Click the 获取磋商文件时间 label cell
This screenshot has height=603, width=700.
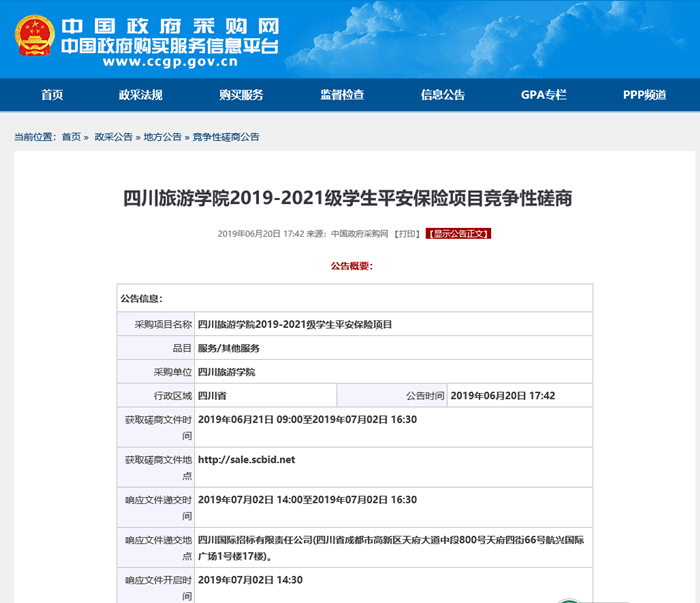(156, 427)
